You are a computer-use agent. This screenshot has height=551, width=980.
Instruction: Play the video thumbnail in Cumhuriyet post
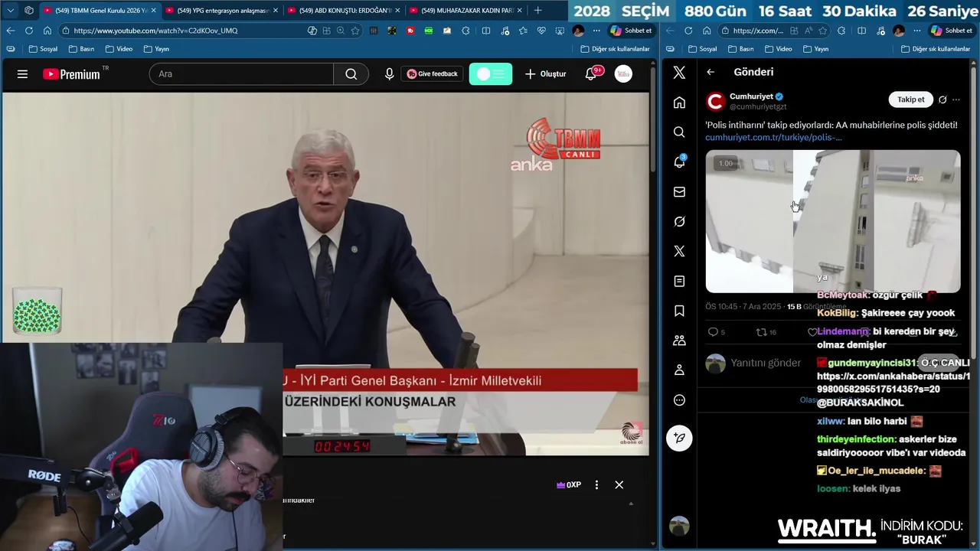pyautogui.click(x=832, y=221)
